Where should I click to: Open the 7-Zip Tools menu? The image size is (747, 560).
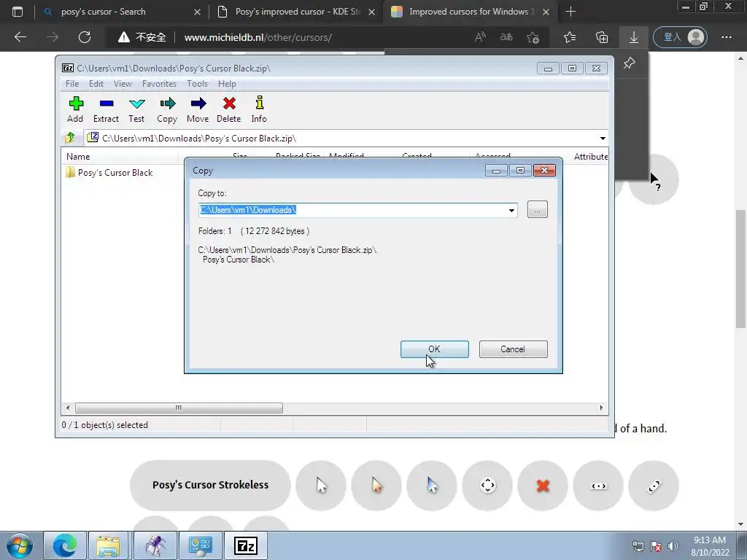pyautogui.click(x=197, y=84)
